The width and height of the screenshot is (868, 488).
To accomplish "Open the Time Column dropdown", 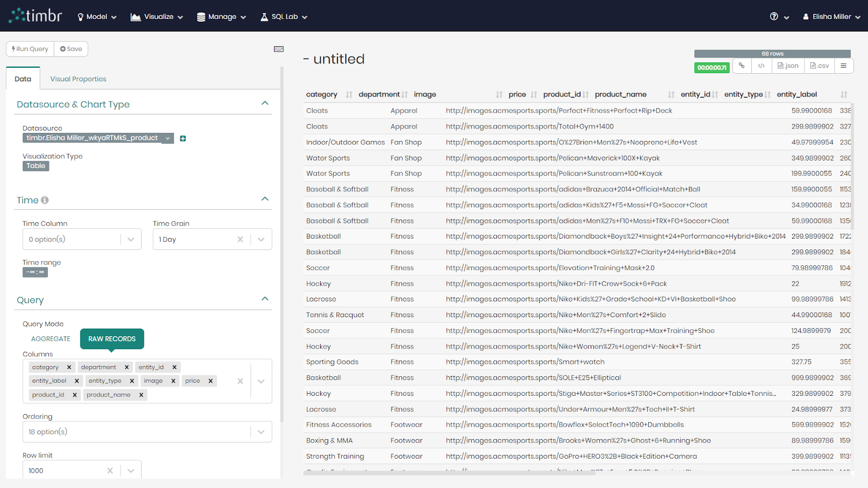I will (131, 239).
